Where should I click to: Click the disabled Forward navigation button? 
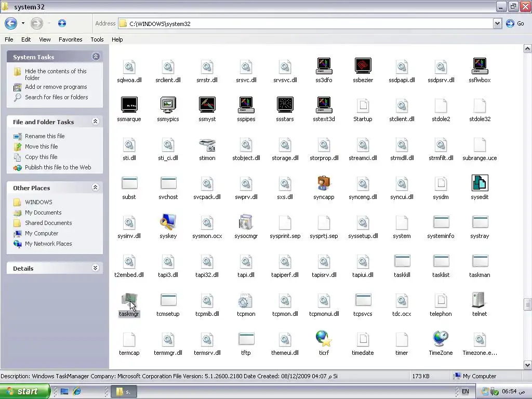click(x=37, y=23)
